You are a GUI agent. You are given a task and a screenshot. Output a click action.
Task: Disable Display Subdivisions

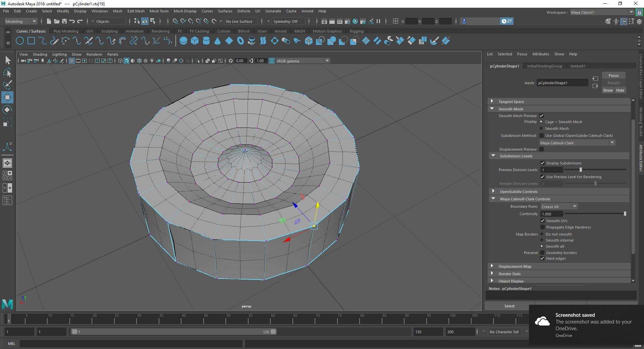click(542, 163)
